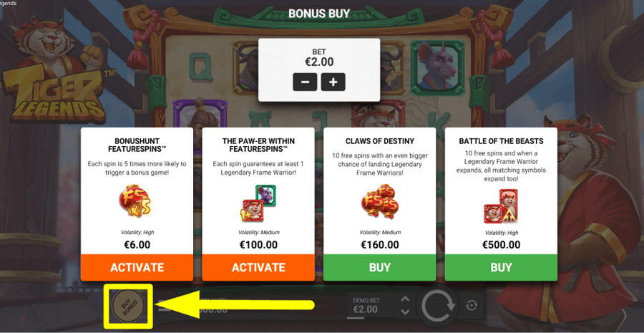Click the triple FS lanterns icon
Image resolution: width=644 pixels, height=333 pixels.
379,201
